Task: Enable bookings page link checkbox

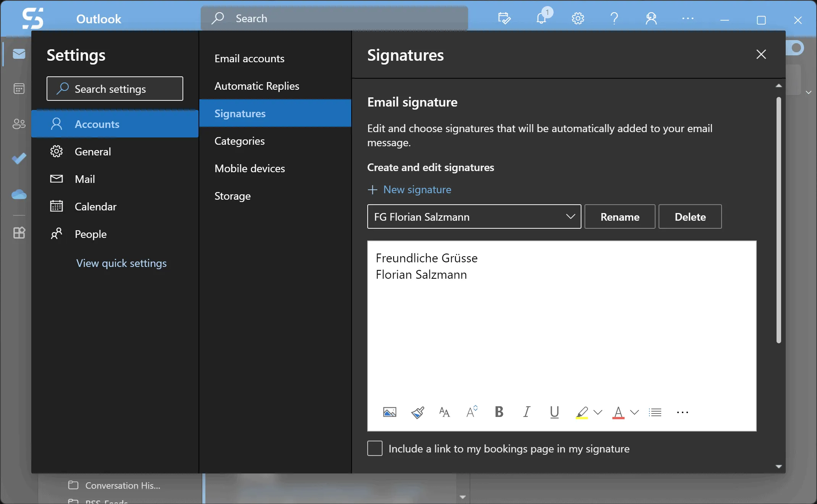Action: pyautogui.click(x=375, y=448)
